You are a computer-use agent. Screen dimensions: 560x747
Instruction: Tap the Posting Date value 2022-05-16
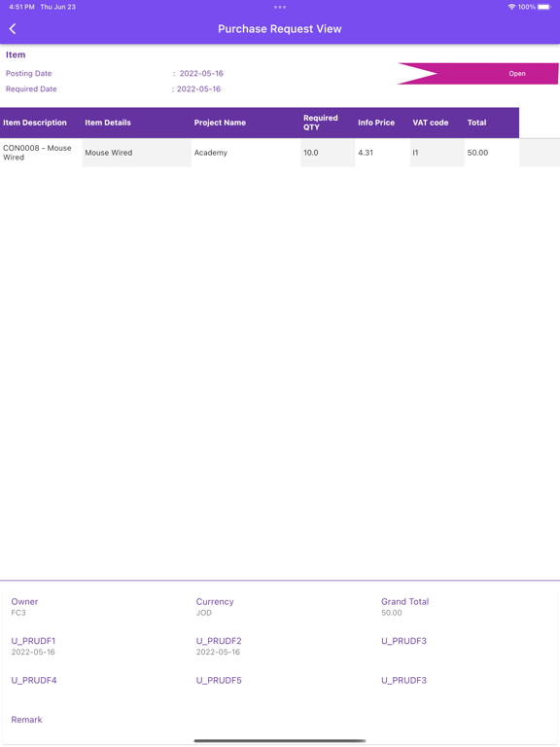[201, 73]
